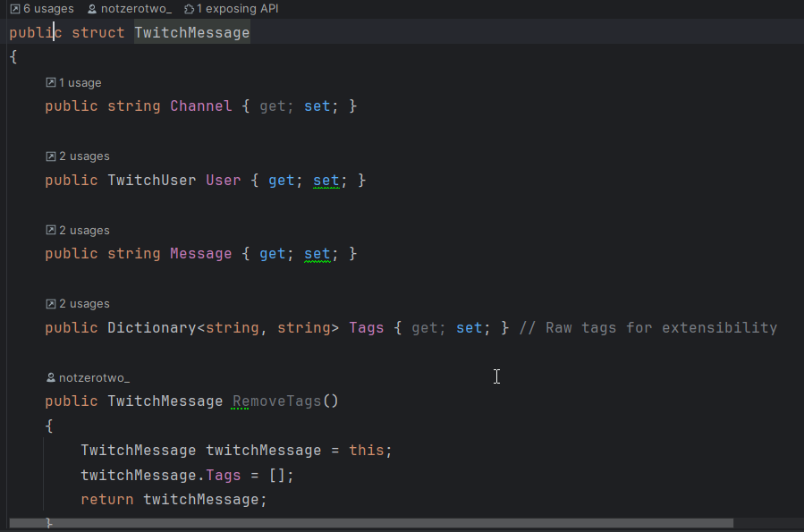Click the usages icon above the User property
The image size is (804, 532).
[x=51, y=156]
